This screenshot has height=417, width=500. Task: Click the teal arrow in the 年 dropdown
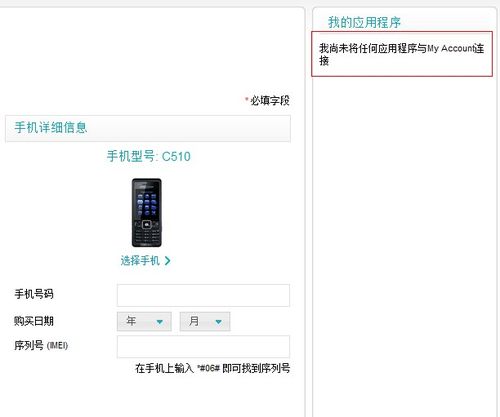(x=160, y=322)
